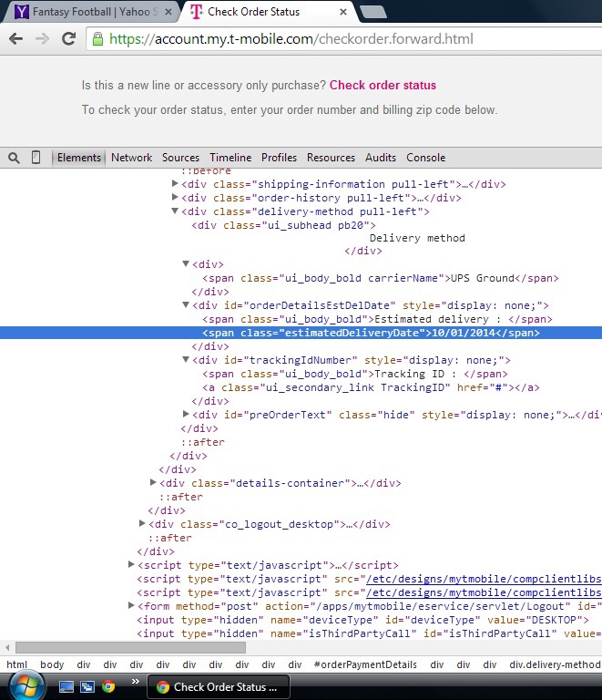
Task: Expand the quick launch overflow chevron
Action: (136, 681)
